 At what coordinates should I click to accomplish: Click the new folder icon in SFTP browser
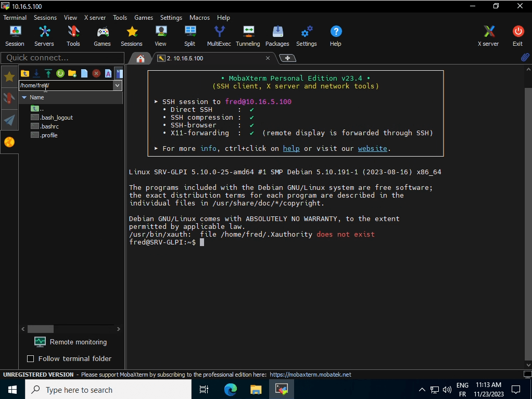point(72,73)
